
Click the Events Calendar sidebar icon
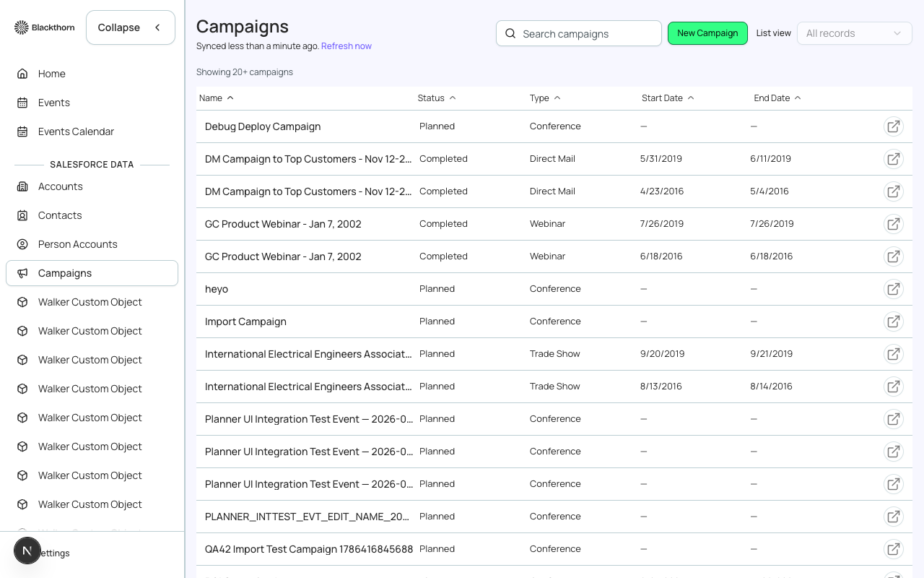(22, 131)
